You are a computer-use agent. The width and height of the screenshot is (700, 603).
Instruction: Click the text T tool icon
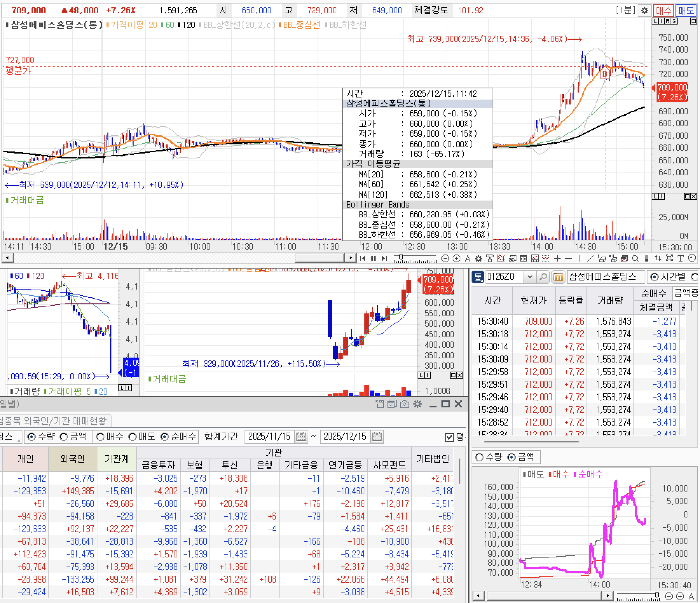click(x=680, y=258)
